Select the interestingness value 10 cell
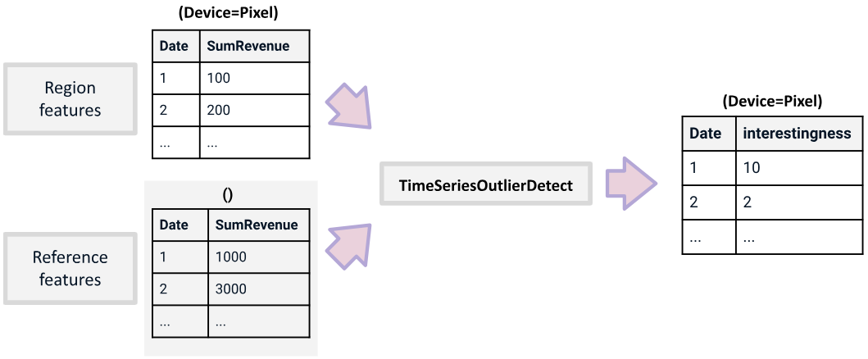Screen dimensions: 868x359 797,168
